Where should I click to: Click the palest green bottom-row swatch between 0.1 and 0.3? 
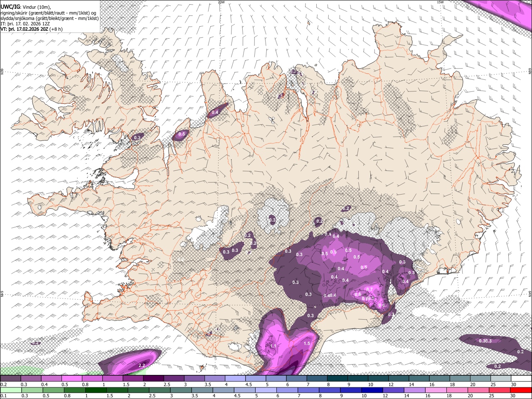(x=11, y=390)
